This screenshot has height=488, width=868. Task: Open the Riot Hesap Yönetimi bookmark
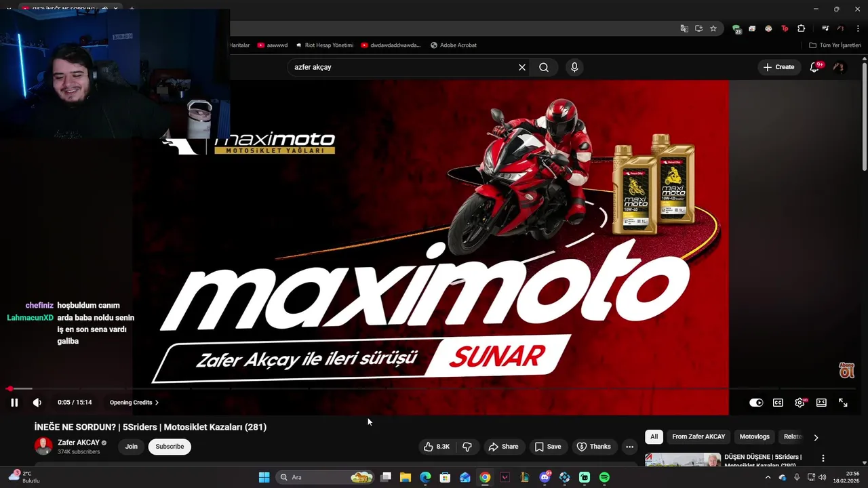point(325,45)
